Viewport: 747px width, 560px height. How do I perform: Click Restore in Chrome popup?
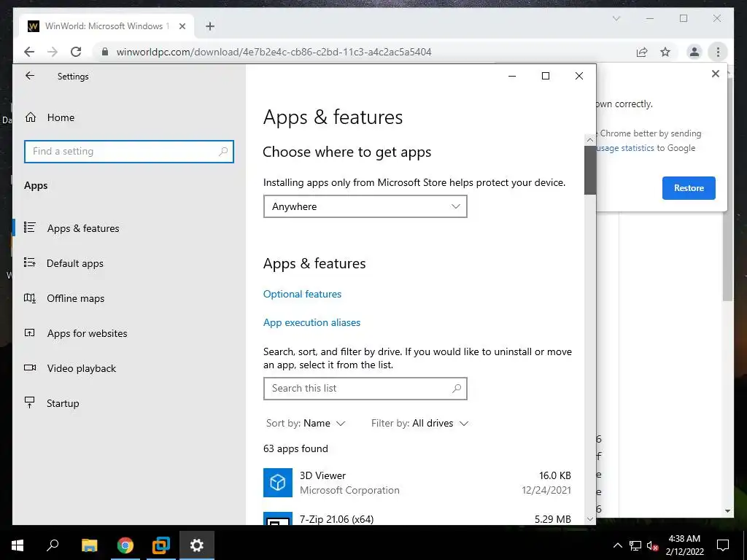coord(689,188)
